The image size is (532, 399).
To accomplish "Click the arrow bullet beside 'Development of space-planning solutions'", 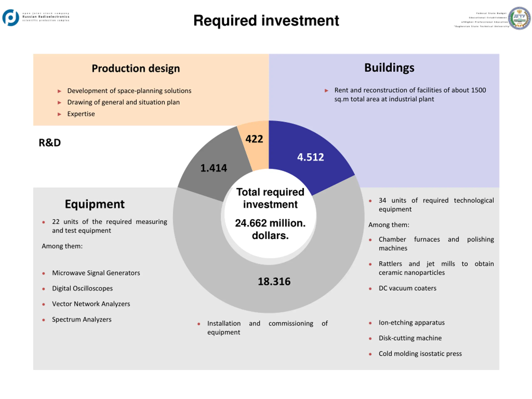I will click(x=59, y=91).
